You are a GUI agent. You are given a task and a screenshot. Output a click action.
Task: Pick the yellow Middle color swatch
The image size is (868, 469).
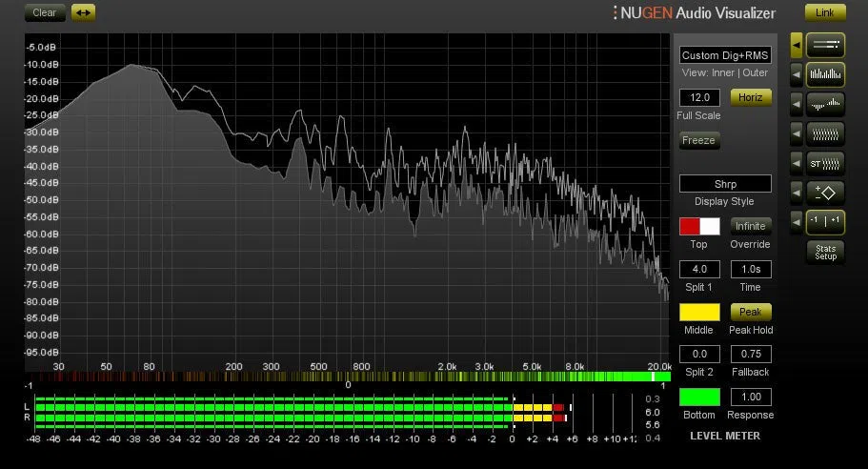pos(699,312)
